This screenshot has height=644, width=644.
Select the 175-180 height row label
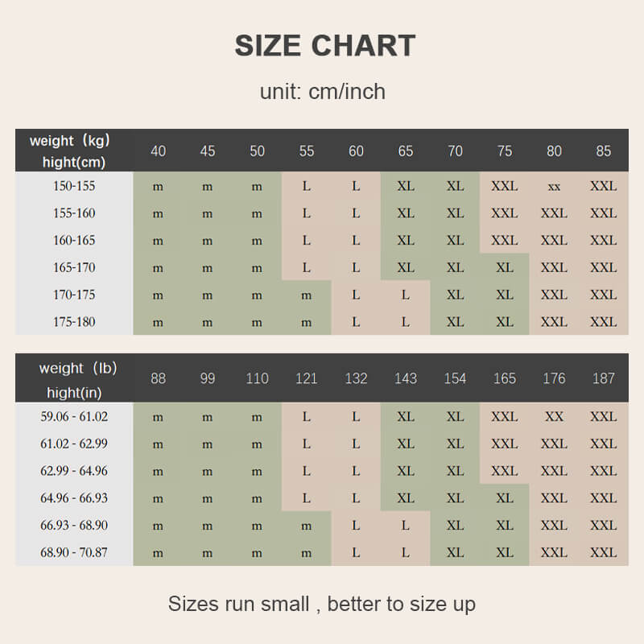click(x=74, y=322)
